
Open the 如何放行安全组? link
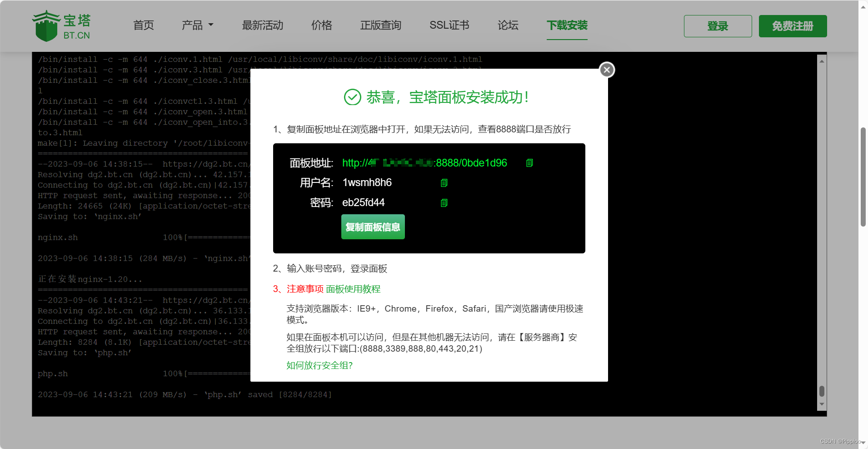coord(319,365)
